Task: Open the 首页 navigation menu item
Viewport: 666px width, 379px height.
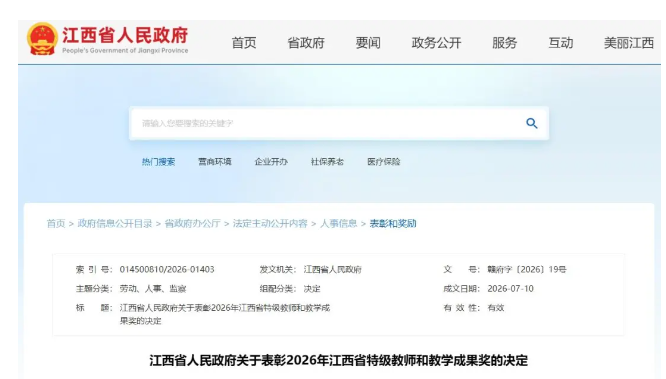Action: point(244,43)
